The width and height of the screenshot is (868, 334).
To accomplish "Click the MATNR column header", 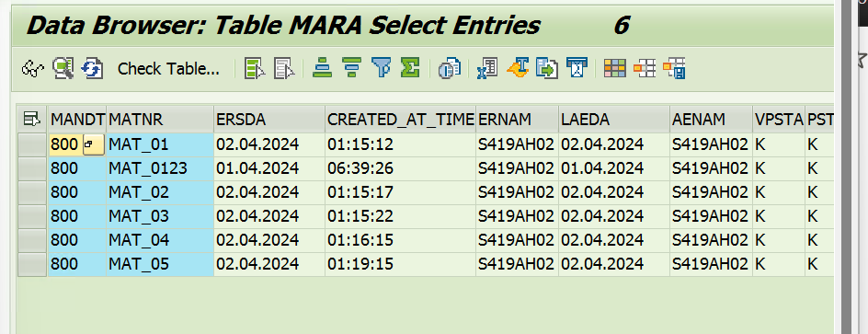I will tap(160, 119).
